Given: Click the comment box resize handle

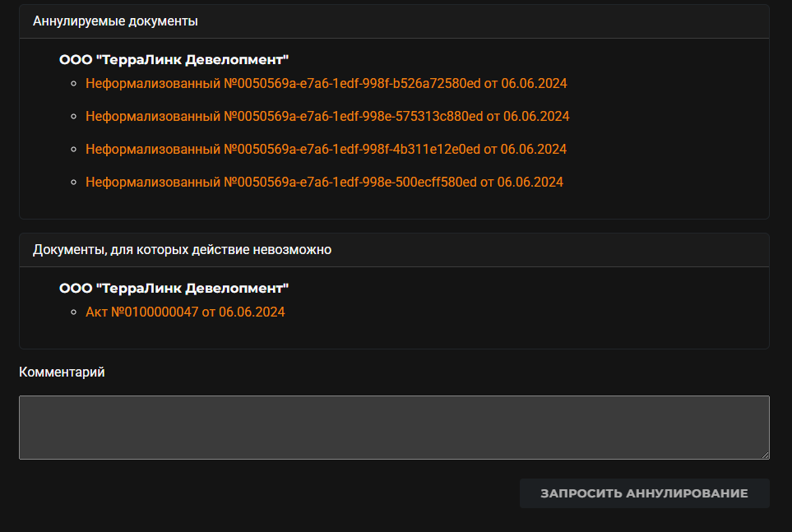Looking at the screenshot, I should tap(765, 456).
